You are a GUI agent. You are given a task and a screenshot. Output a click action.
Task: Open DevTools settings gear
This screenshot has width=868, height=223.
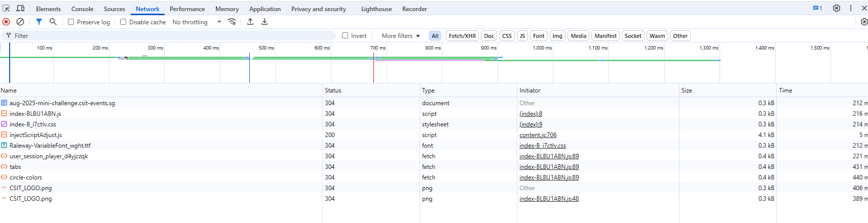click(x=837, y=9)
